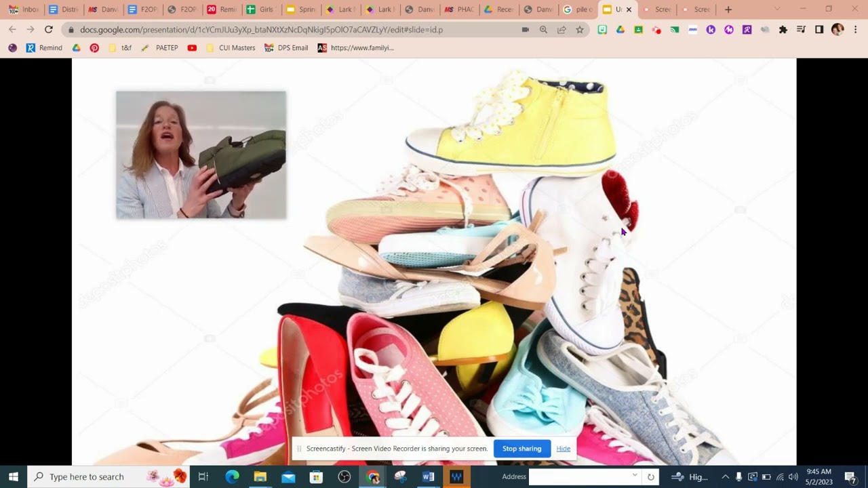The image size is (868, 488).
Task: Click the green cast extension icon
Action: click(x=675, y=30)
